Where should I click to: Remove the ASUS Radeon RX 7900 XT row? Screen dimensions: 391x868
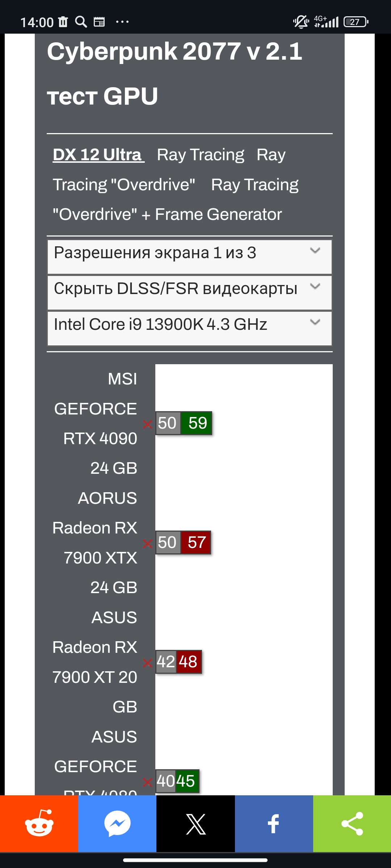click(147, 663)
